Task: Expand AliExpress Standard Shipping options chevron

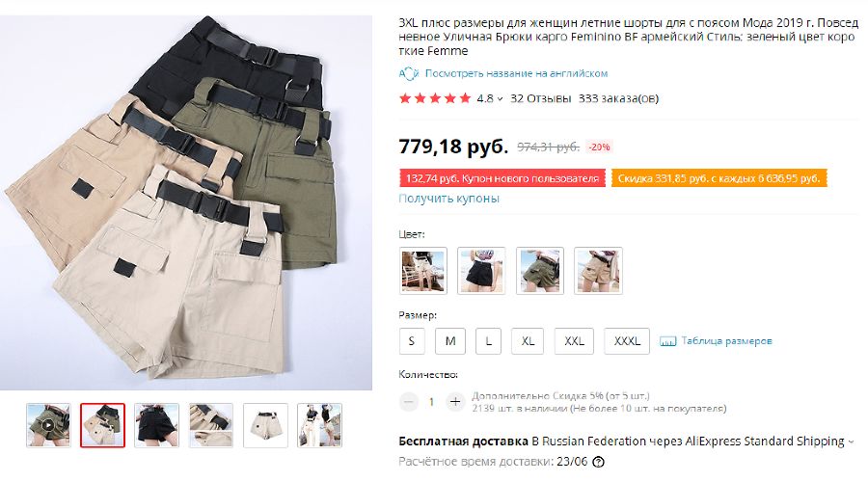Action: pos(852,442)
